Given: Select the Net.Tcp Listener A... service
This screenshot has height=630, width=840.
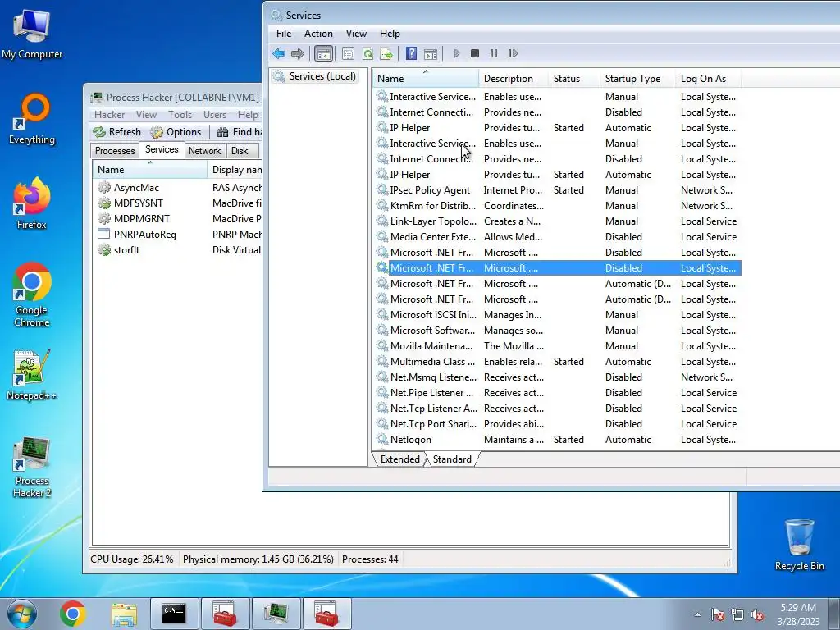Looking at the screenshot, I should click(557, 409).
